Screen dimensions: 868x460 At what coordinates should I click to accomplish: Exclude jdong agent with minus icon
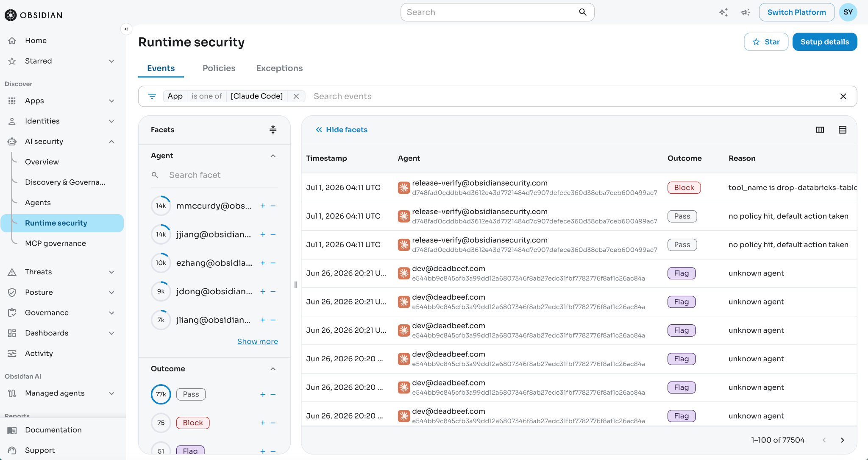click(273, 292)
